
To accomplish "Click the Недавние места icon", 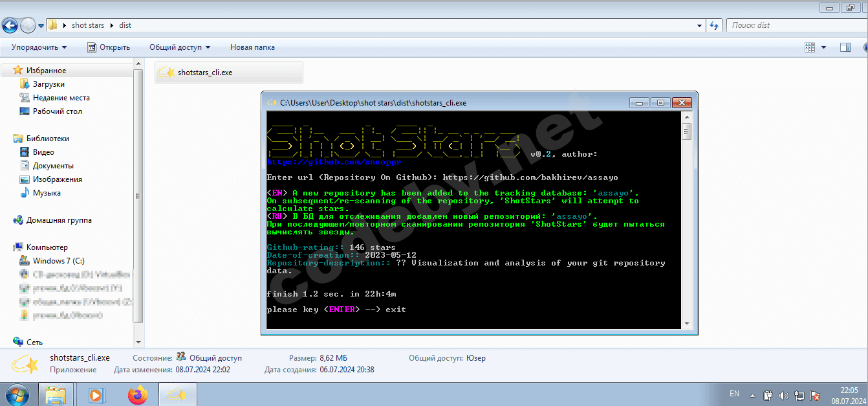I will coord(25,98).
